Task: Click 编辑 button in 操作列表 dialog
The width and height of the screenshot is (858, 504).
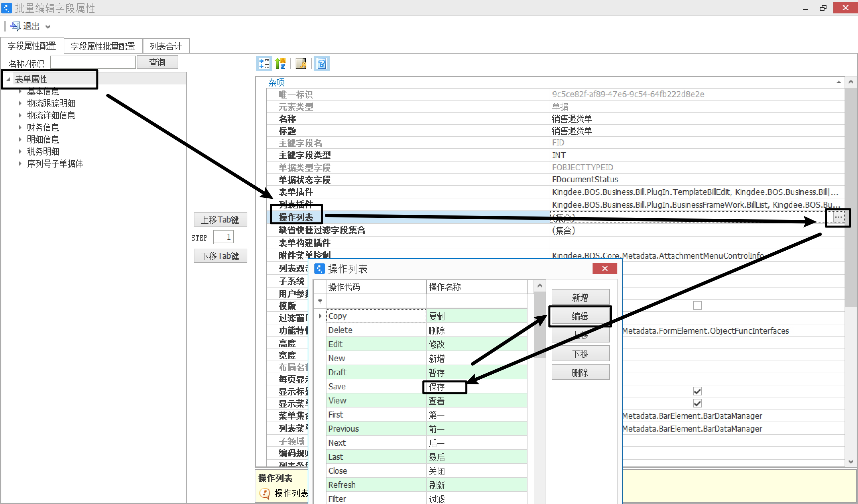Action: click(x=580, y=316)
